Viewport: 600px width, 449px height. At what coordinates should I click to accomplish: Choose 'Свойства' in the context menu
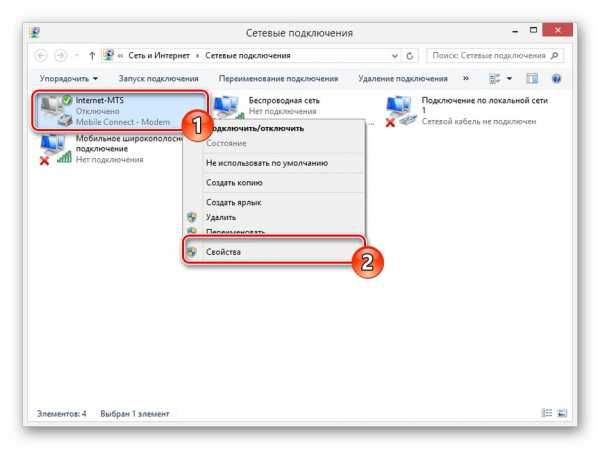(274, 252)
